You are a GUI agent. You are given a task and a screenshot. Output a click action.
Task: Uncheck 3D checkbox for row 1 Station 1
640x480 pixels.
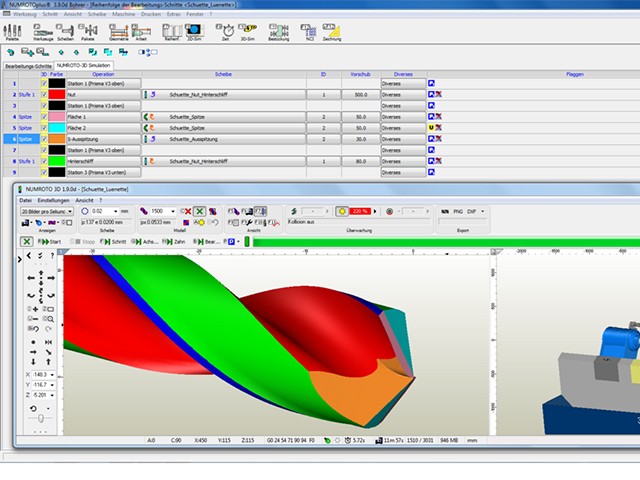[x=44, y=83]
